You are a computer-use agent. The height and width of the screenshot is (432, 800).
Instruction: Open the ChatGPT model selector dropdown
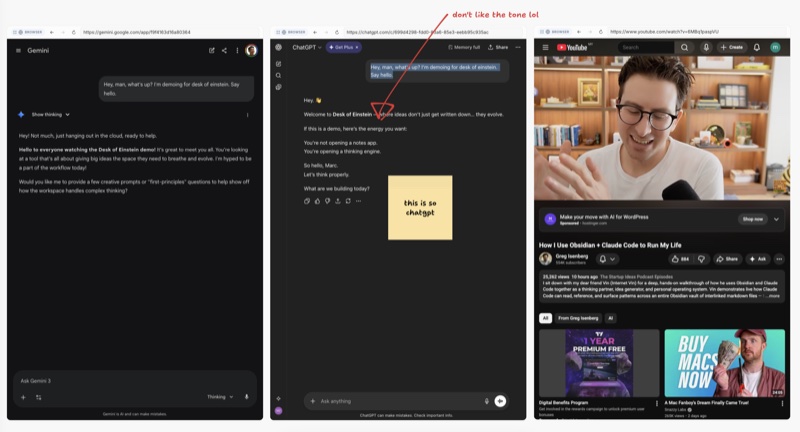click(307, 47)
